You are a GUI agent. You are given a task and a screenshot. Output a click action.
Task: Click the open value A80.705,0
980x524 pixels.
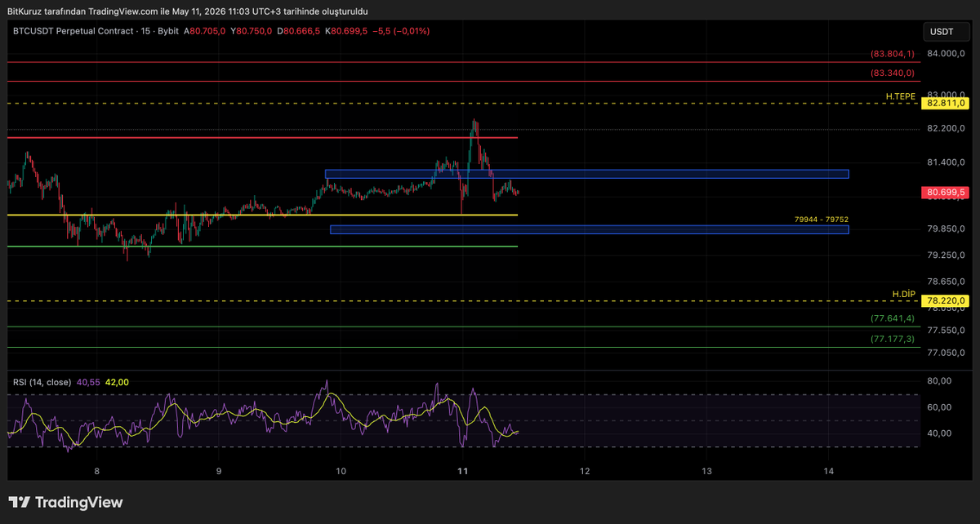(x=204, y=31)
